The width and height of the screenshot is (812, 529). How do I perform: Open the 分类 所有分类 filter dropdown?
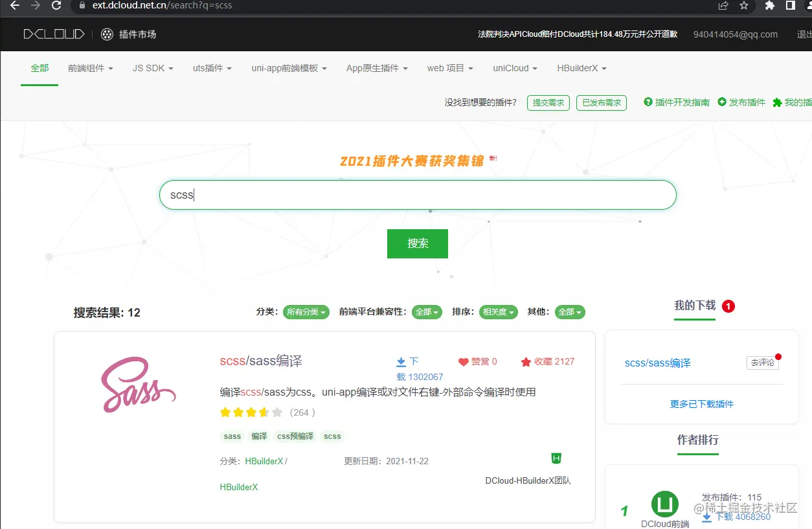click(306, 312)
